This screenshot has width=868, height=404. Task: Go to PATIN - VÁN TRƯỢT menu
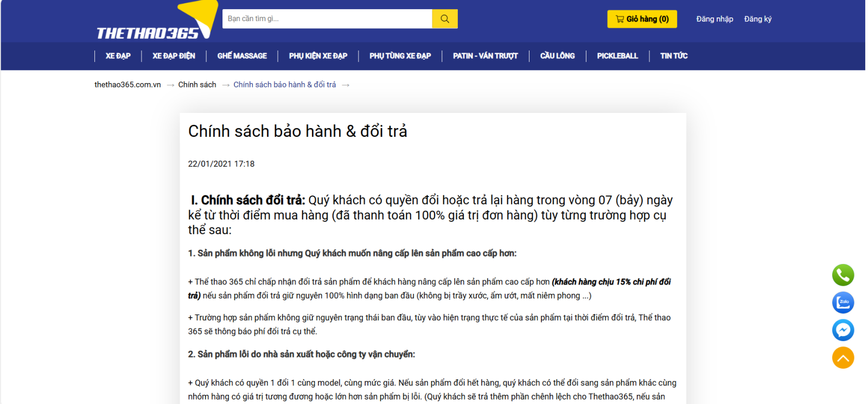485,56
